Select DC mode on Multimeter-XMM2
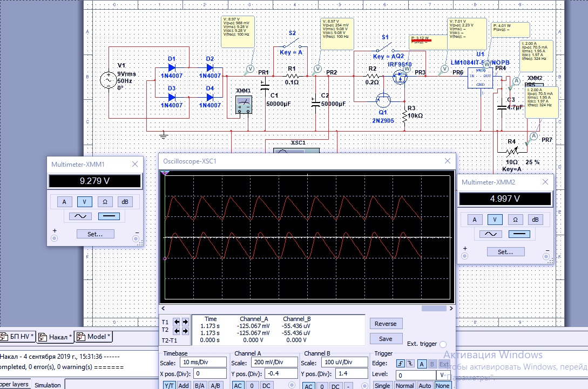588x389 pixels. click(519, 234)
